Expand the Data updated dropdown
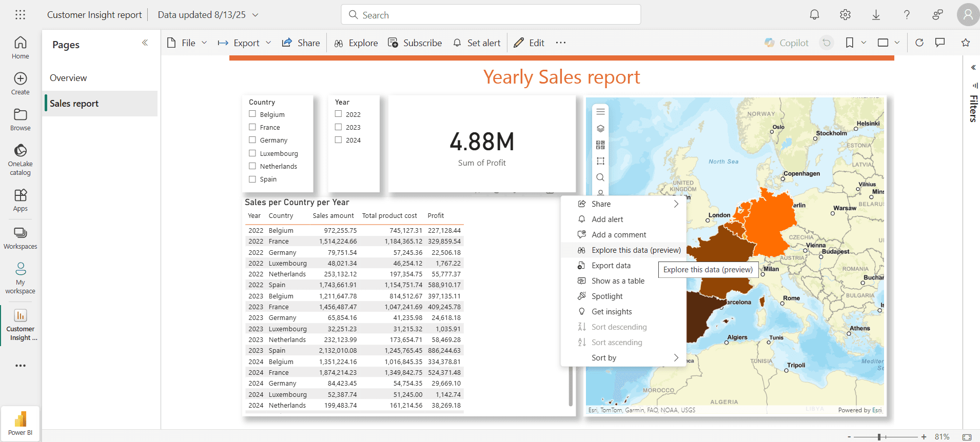 255,15
